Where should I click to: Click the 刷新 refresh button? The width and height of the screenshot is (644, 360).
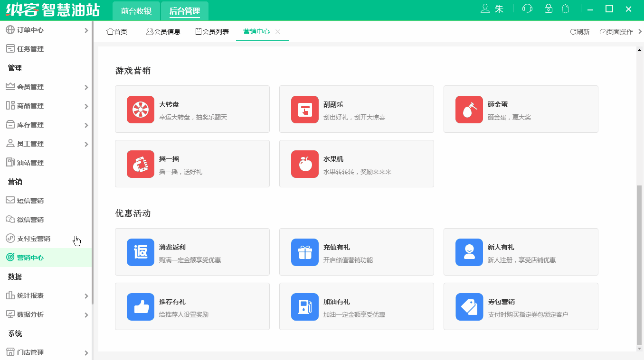click(579, 31)
